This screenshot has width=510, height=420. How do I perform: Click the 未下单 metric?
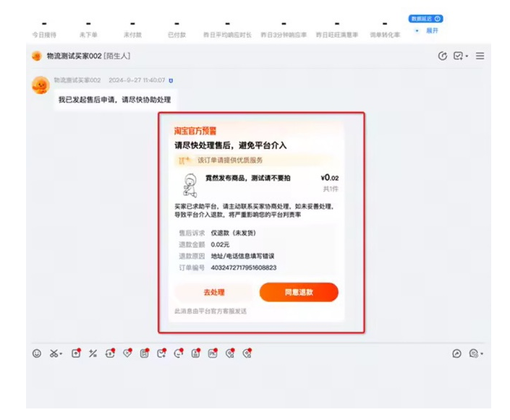tap(88, 30)
